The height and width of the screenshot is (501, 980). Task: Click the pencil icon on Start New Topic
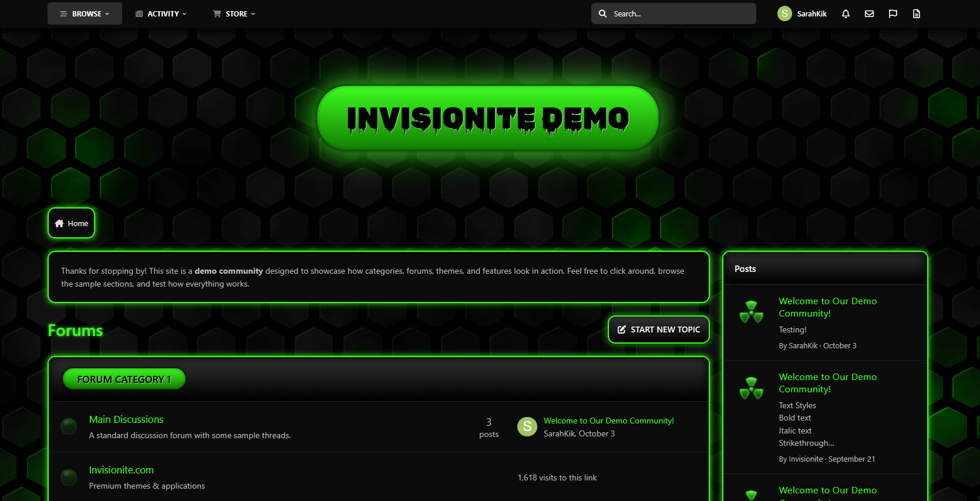[x=621, y=329]
